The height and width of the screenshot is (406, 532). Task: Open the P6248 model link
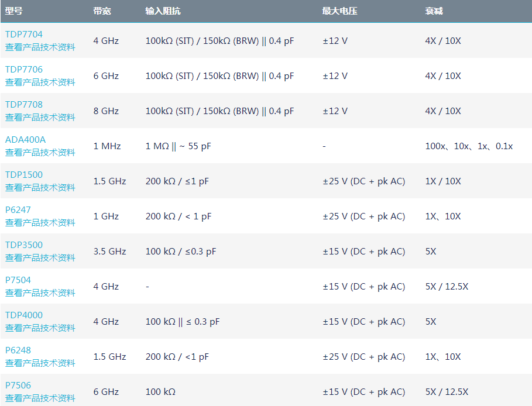coord(18,350)
